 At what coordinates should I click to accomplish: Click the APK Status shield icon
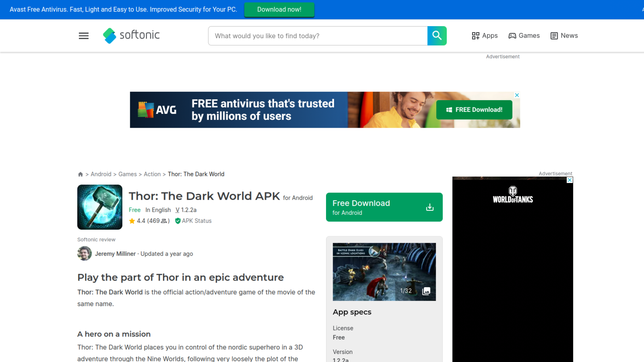pos(178,221)
